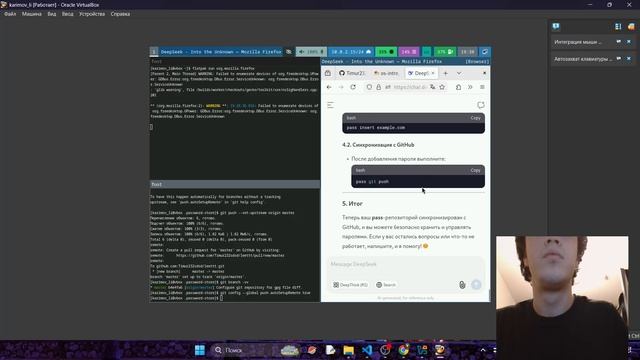The height and width of the screenshot is (360, 640).
Task: Copy the pass git push code block
Action: [476, 170]
